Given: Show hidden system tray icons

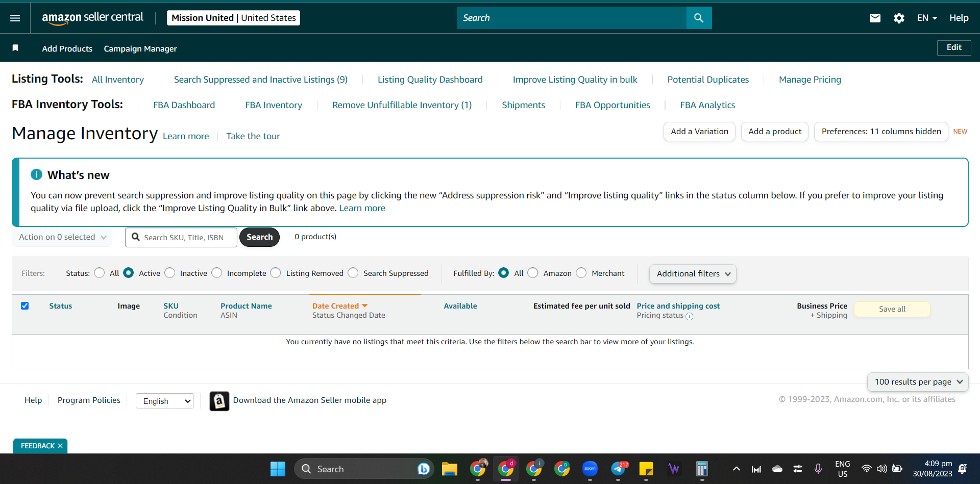Looking at the screenshot, I should pyautogui.click(x=736, y=469).
